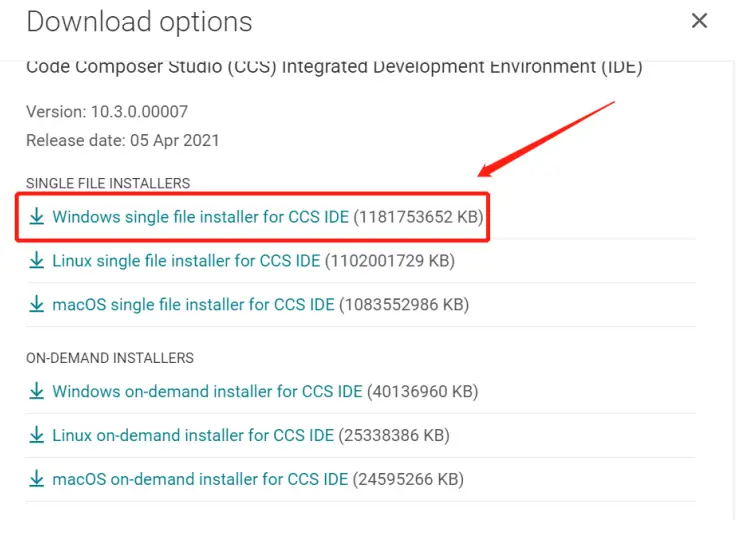
Task: Click download icon beside Windows single file installer
Action: pos(37,217)
